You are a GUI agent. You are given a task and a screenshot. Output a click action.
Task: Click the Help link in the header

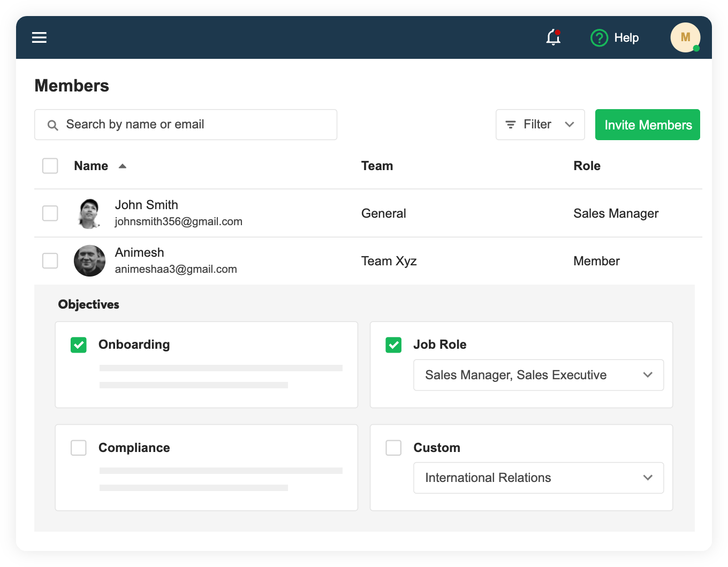(626, 38)
